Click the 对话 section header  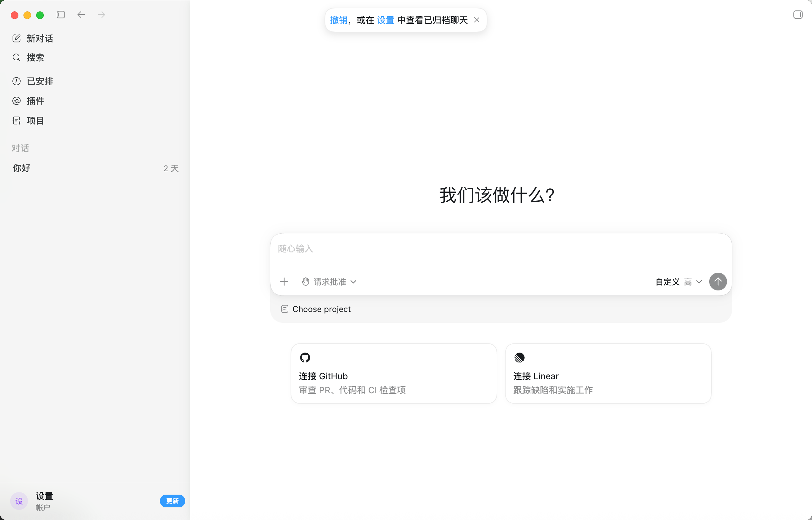[x=20, y=148]
